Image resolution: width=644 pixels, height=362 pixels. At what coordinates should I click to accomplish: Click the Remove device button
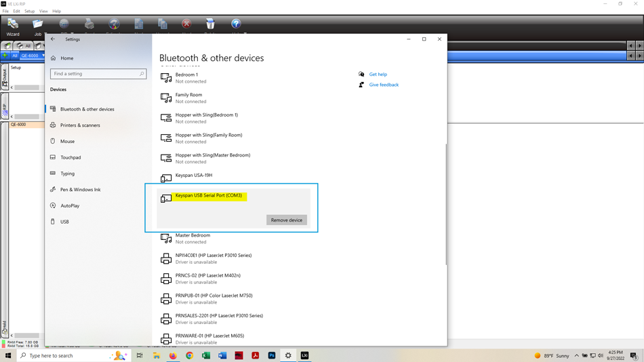pyautogui.click(x=286, y=220)
